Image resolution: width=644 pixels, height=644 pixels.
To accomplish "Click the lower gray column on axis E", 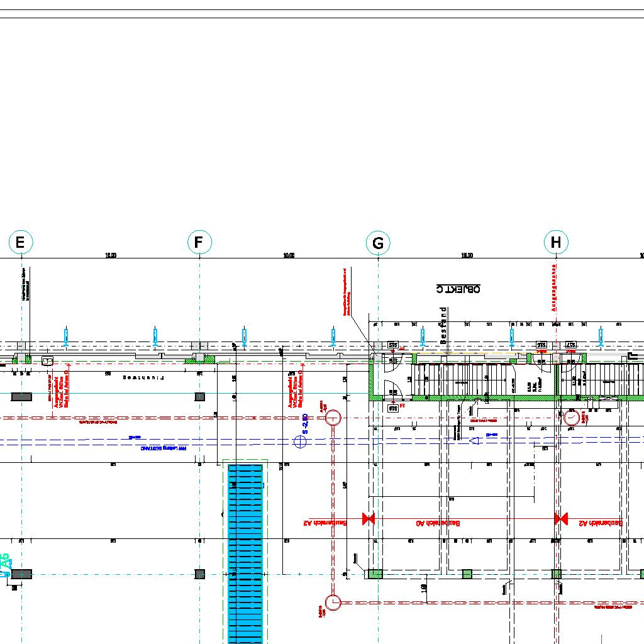I will tap(21, 574).
